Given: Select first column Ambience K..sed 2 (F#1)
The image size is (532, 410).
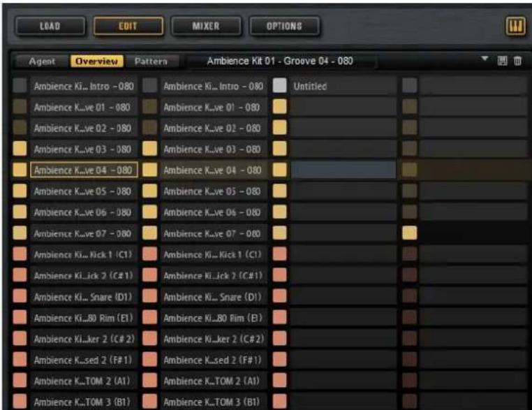Looking at the screenshot, I should pyautogui.click(x=84, y=360).
